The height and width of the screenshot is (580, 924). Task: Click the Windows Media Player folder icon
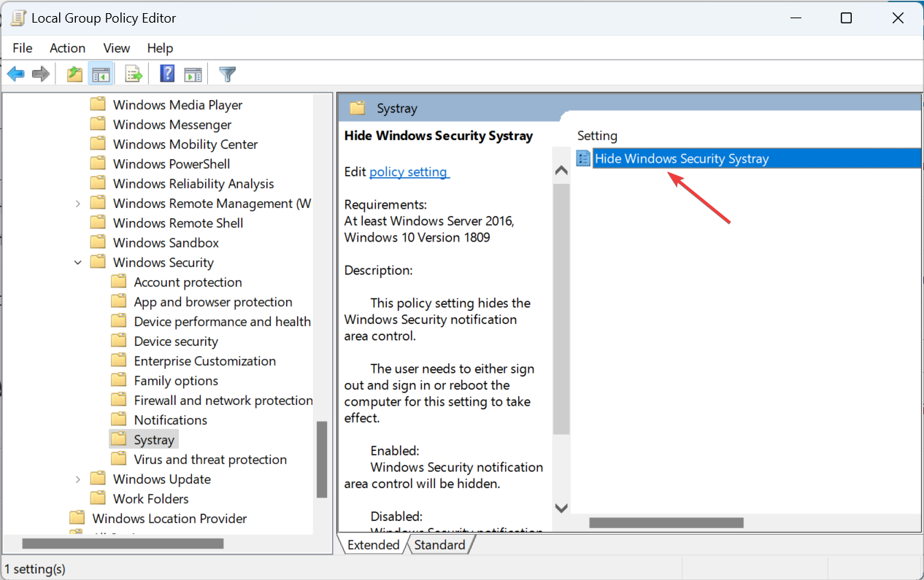point(98,104)
